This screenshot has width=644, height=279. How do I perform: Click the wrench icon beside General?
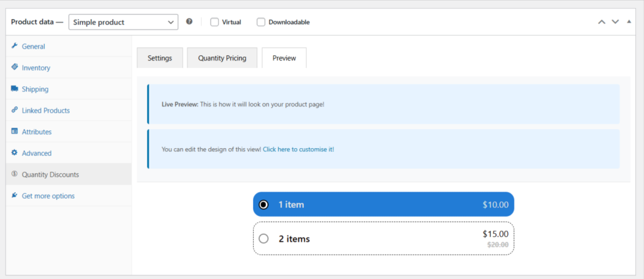tap(14, 46)
